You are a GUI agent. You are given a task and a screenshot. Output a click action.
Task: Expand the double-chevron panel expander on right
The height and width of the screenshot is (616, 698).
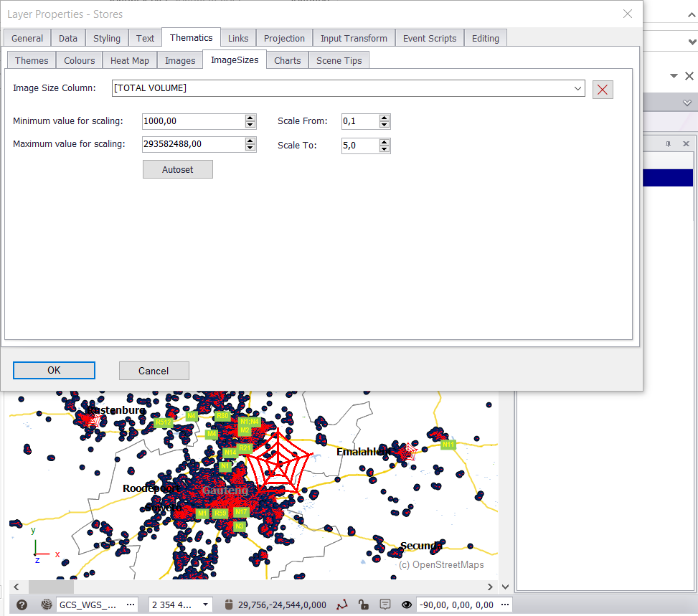(687, 103)
